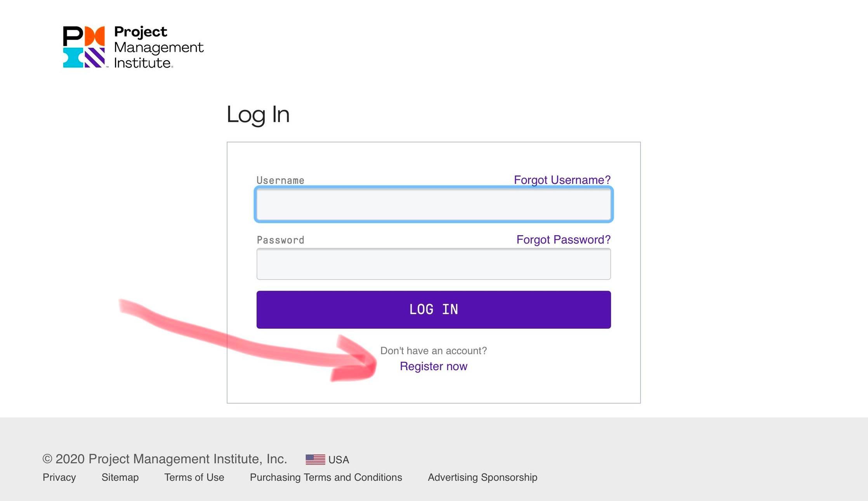Go to the Sitemap footer link

coord(120,477)
